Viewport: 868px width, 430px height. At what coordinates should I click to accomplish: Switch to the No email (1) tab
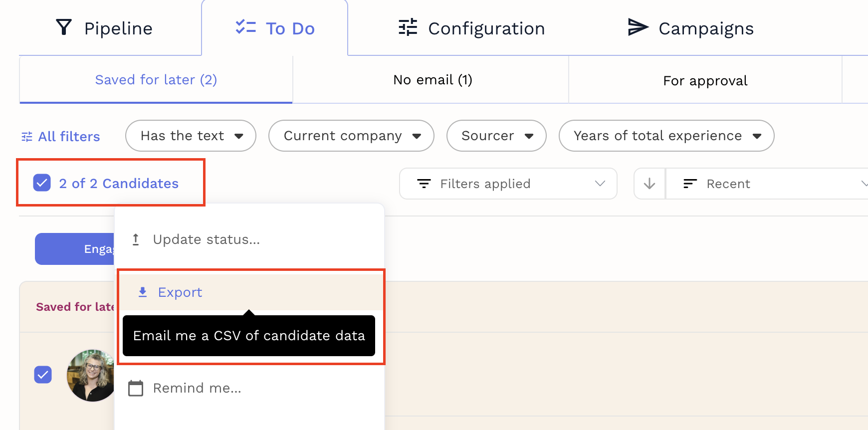coord(432,80)
